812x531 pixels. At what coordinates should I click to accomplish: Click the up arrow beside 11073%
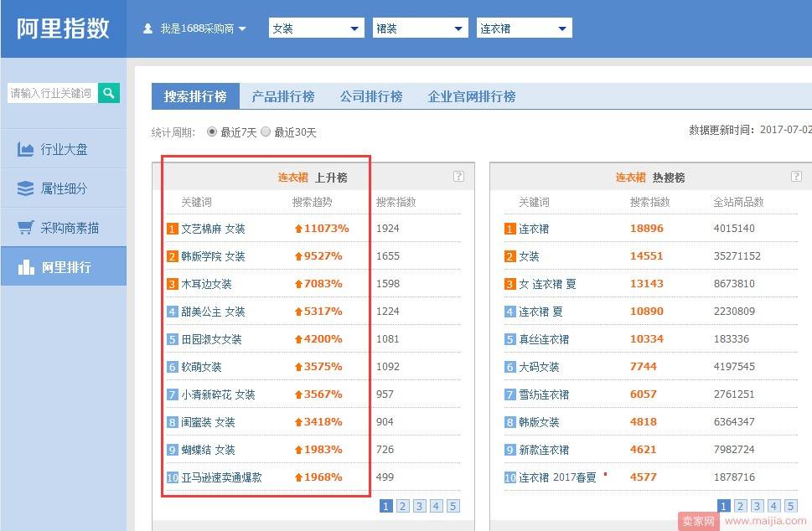(298, 229)
